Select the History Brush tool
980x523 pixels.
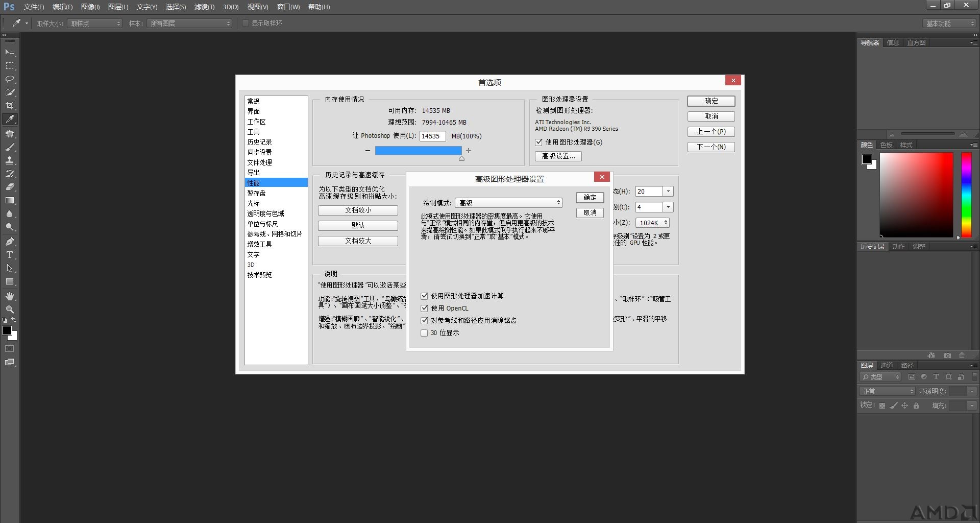click(10, 174)
